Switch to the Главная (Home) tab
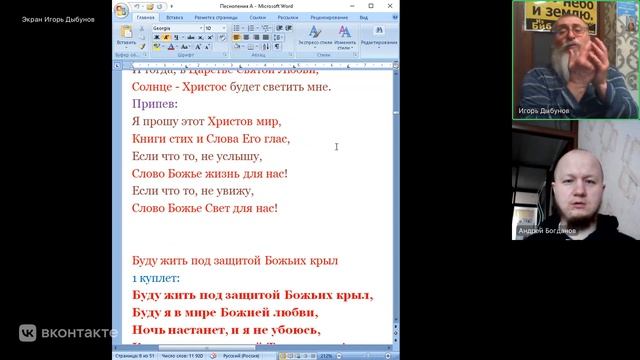640x360 pixels. coord(145,18)
